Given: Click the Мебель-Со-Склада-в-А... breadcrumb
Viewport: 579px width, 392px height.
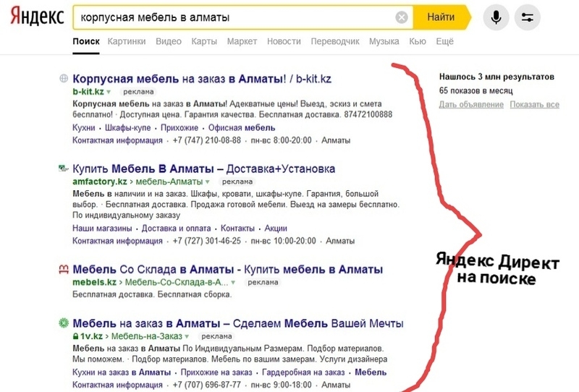Looking at the screenshot, I should (177, 282).
